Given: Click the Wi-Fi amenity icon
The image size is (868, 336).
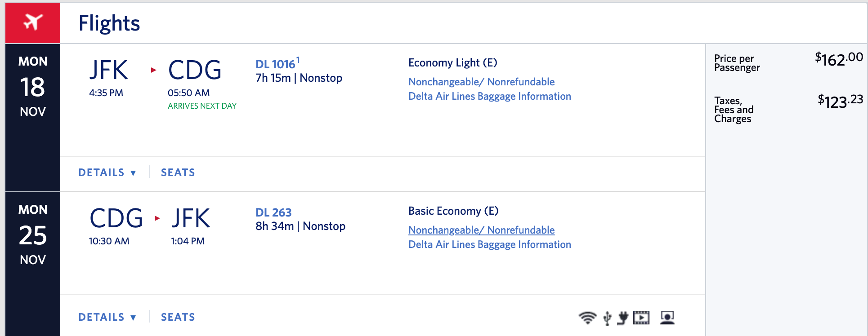Looking at the screenshot, I should point(587,318).
